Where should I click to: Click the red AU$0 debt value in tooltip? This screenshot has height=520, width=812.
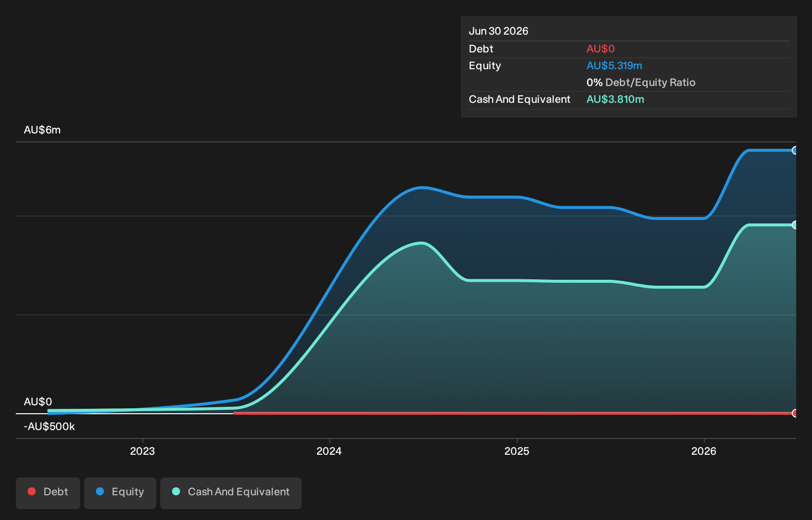(x=600, y=49)
